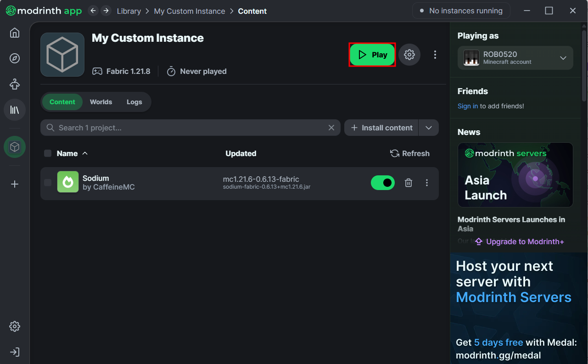Disable the Sodium mod toggle
This screenshot has width=588, height=364.
coord(383,183)
